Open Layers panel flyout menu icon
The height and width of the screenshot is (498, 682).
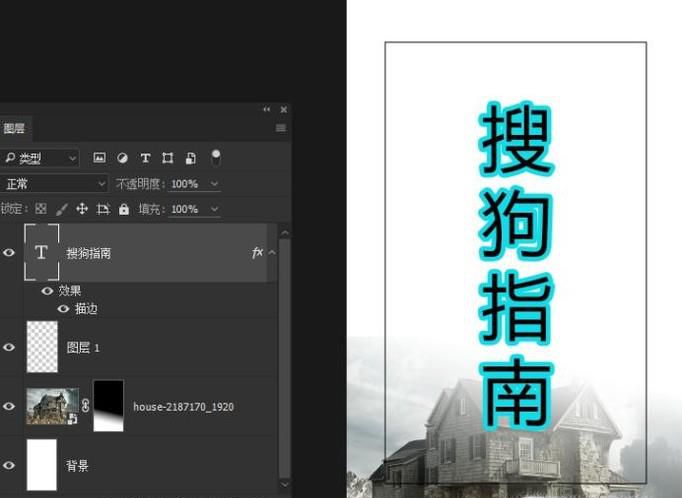[281, 128]
